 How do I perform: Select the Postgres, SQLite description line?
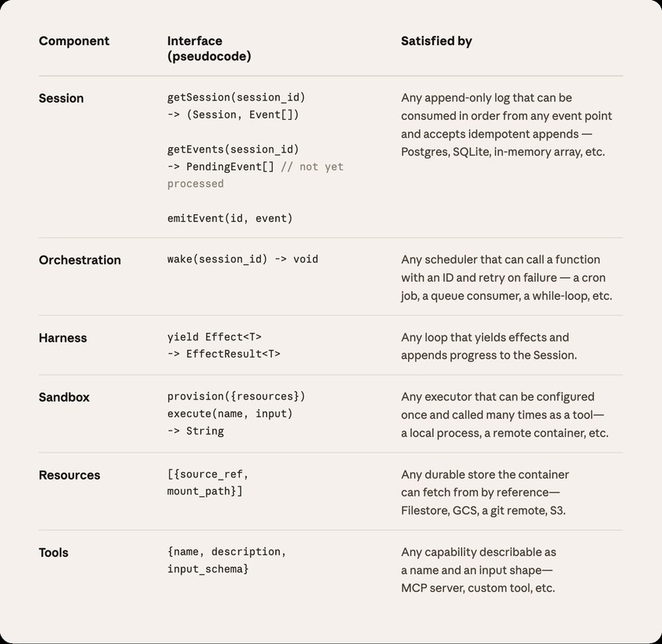[x=503, y=152]
